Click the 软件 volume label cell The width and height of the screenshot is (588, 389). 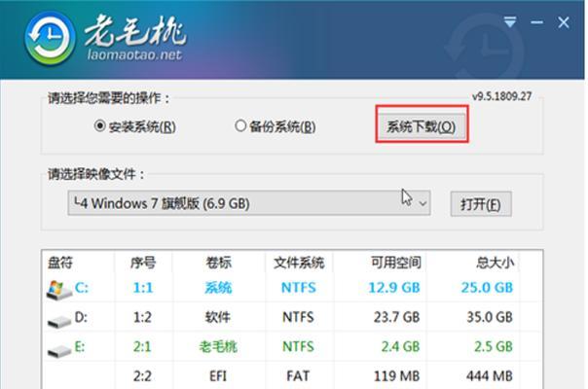217,317
